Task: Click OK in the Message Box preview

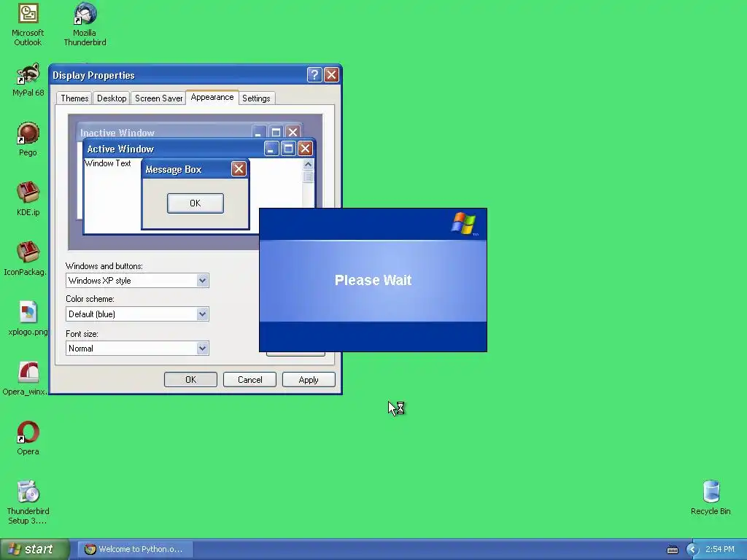Action: pyautogui.click(x=196, y=203)
